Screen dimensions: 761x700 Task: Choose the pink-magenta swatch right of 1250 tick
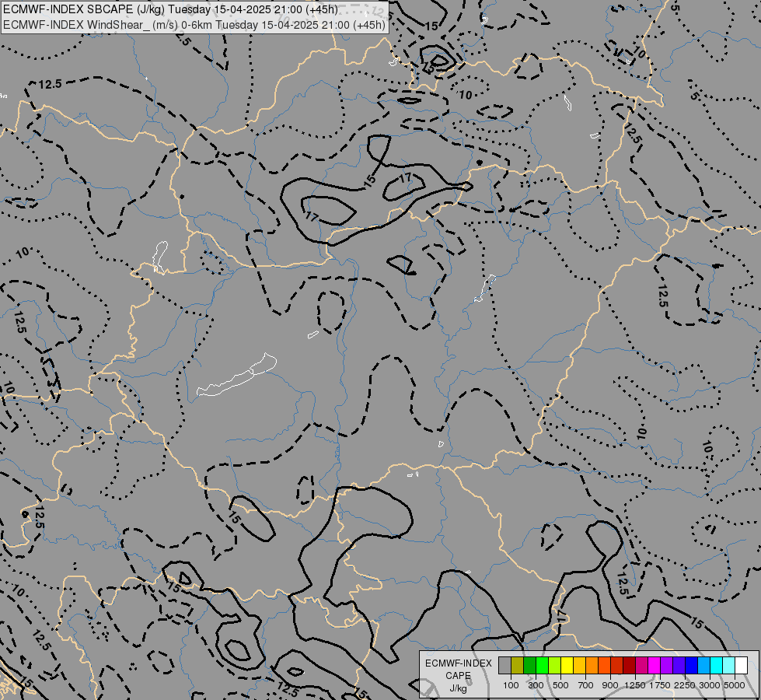pyautogui.click(x=641, y=666)
